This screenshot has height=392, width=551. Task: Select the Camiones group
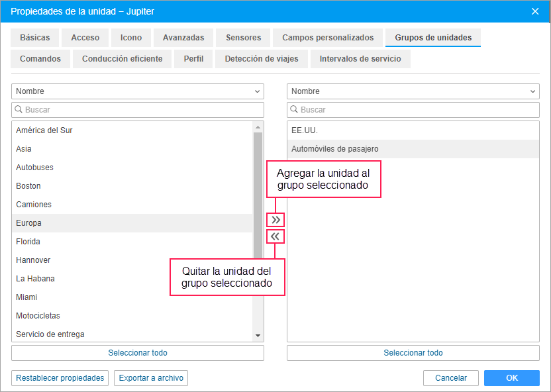132,205
